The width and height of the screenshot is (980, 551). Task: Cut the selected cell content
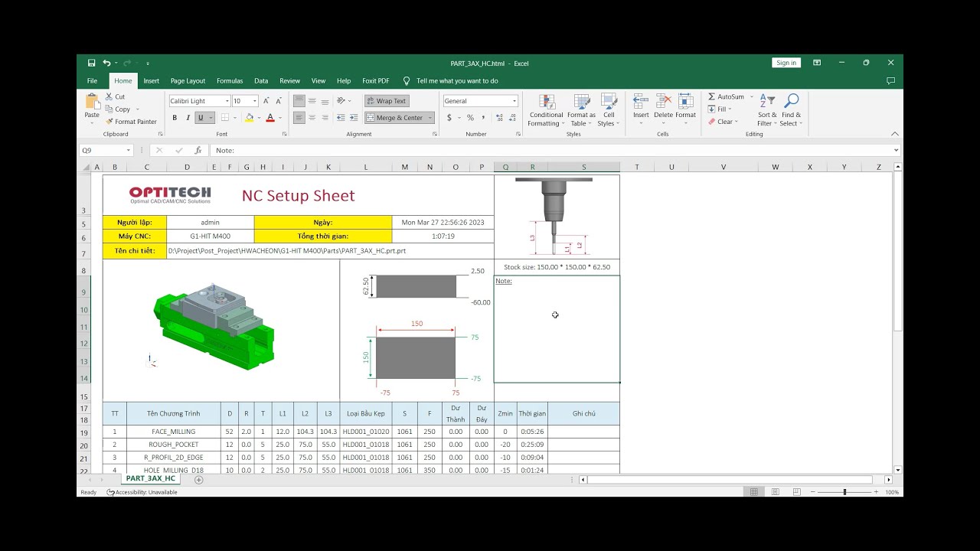tap(116, 96)
